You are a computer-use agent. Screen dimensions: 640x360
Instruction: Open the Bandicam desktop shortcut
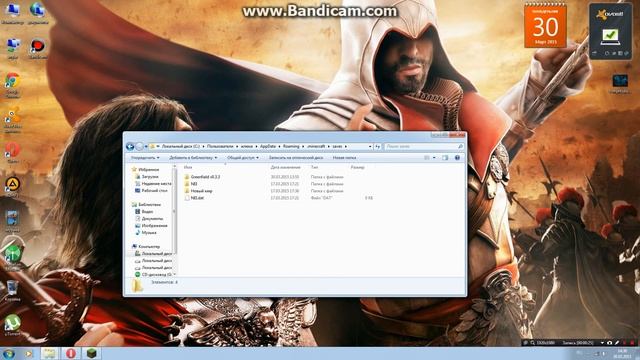click(x=38, y=49)
